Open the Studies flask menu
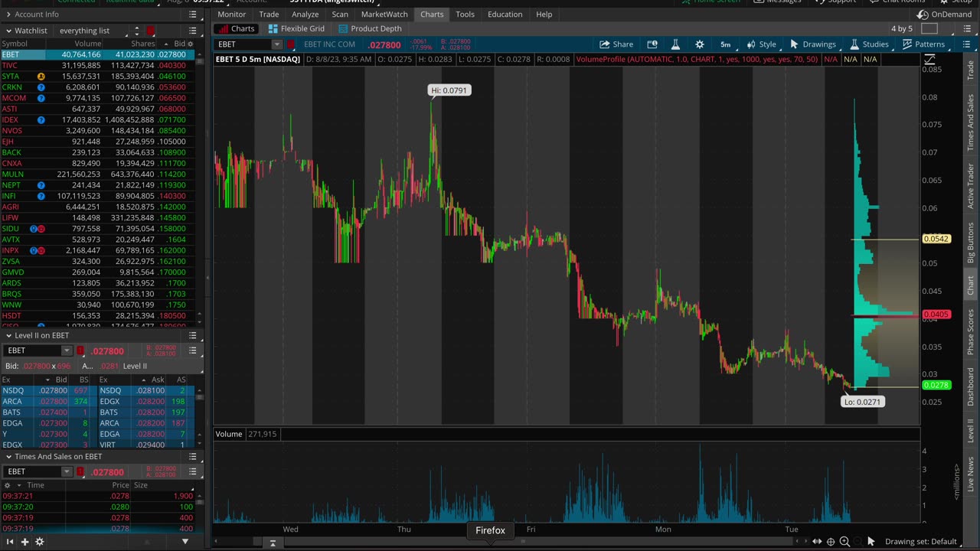980x551 pixels. point(869,44)
